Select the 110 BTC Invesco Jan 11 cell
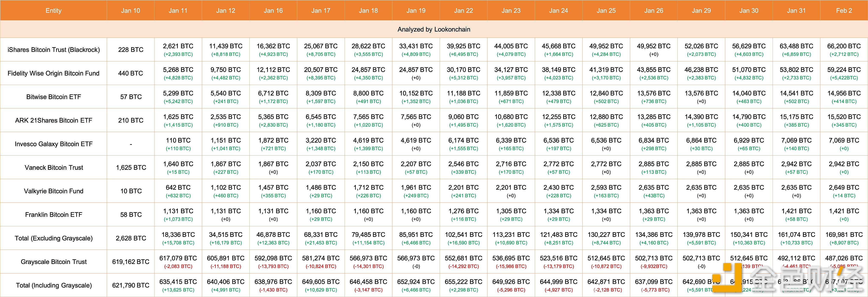The image size is (868, 297). click(178, 144)
